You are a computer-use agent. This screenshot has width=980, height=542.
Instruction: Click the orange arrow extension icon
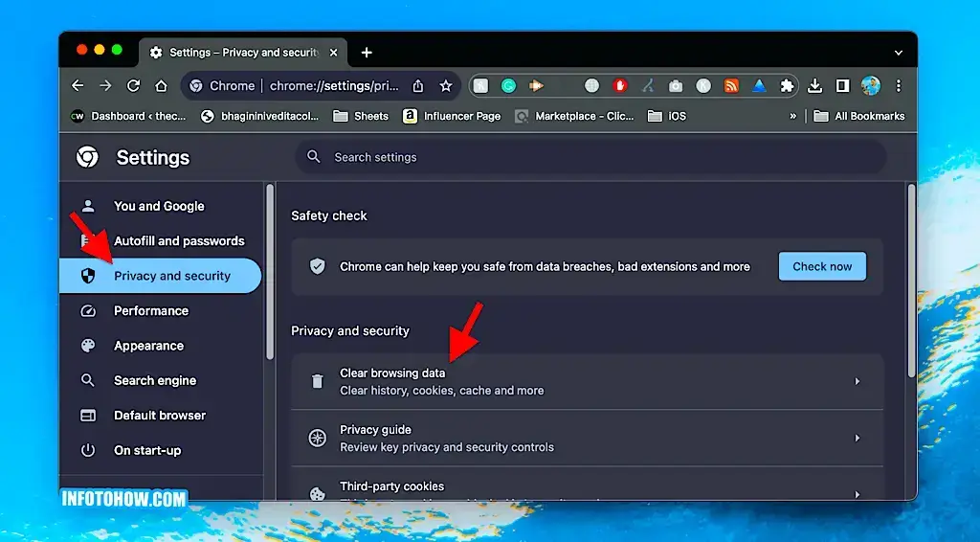tap(536, 85)
